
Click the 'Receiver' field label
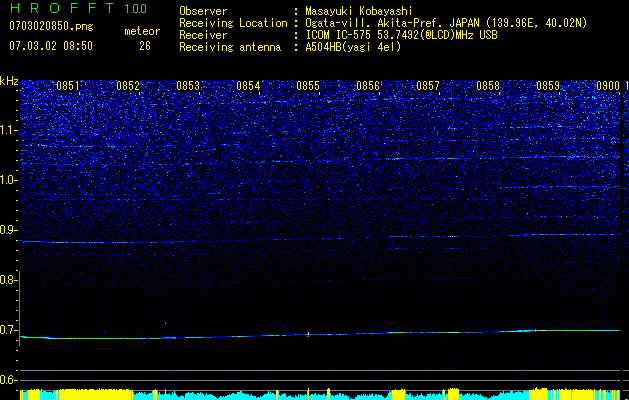203,35
